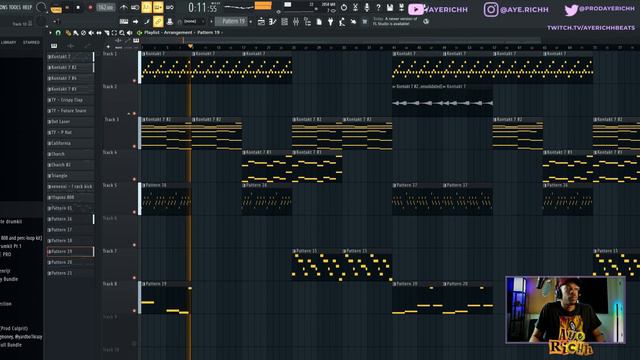Open the Pattern 19 selector dropdown
The width and height of the screenshot is (640, 360).
(232, 21)
